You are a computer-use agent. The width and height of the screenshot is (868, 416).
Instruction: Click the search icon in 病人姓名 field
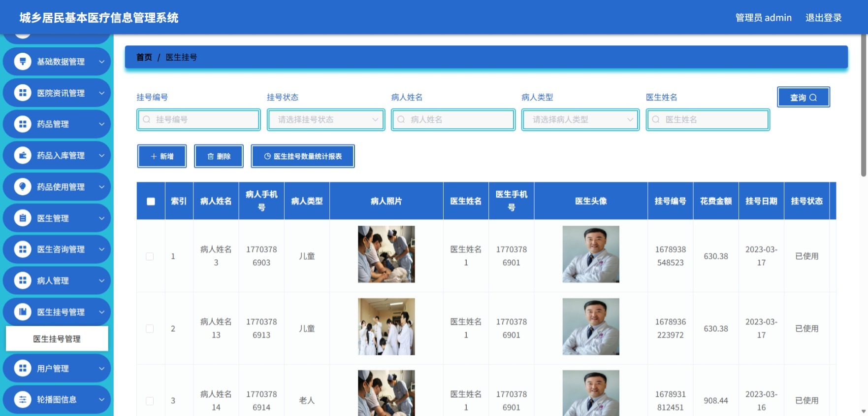pos(401,119)
